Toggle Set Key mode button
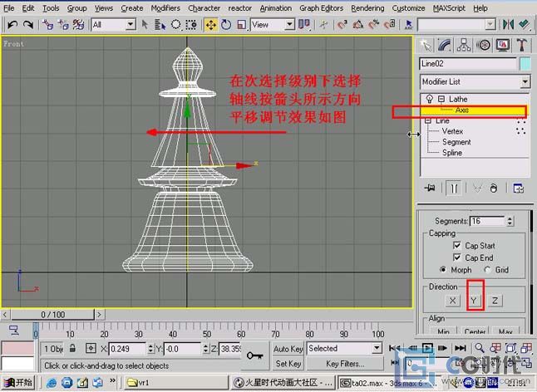The height and width of the screenshot is (392, 537). [288, 364]
